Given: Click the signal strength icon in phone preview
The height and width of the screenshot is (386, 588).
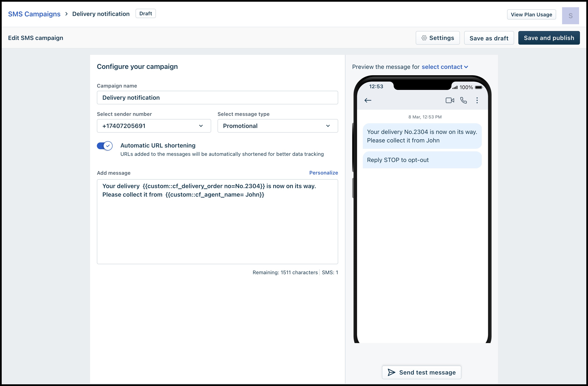Looking at the screenshot, I should 455,87.
